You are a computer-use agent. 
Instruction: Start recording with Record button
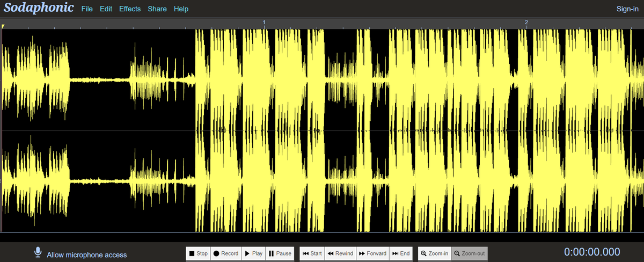(x=225, y=253)
